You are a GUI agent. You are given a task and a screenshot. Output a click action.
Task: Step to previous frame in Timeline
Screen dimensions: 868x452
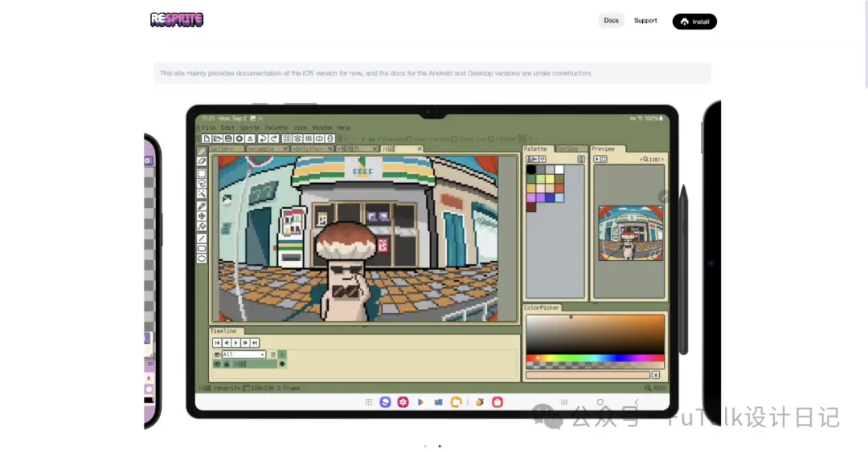coord(227,343)
